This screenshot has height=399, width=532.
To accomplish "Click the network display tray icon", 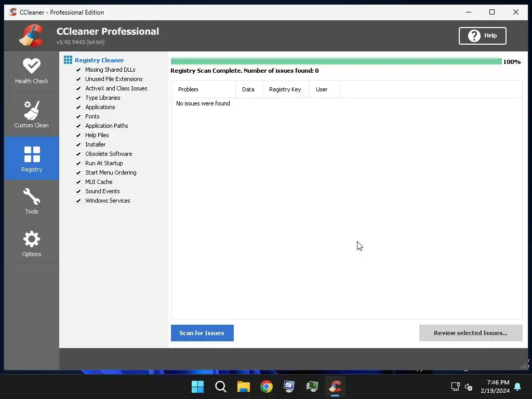I will click(x=455, y=387).
